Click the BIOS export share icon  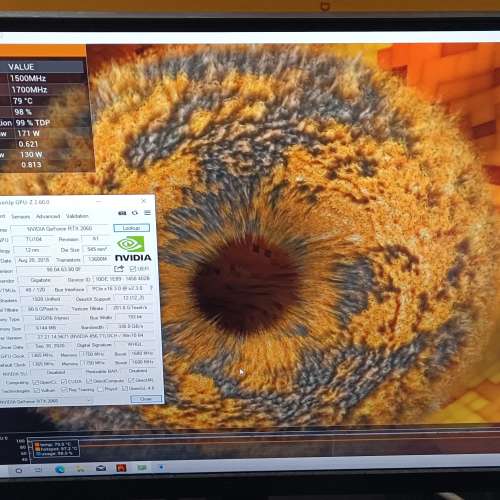click(119, 268)
